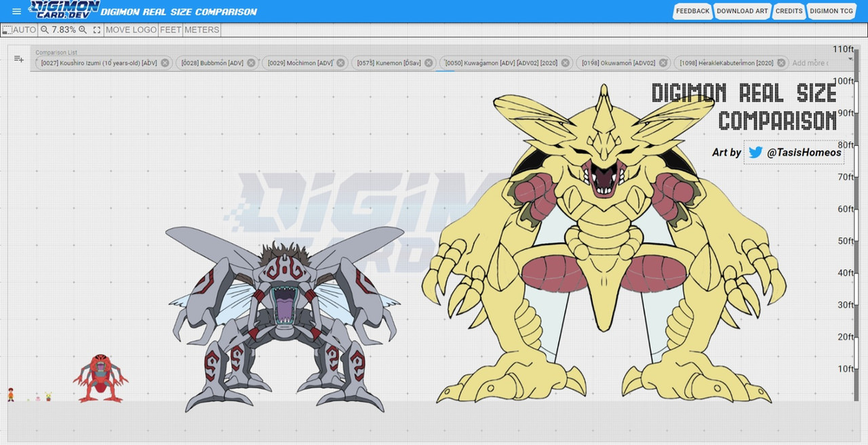Click the Koushiro Izumi character figure

11,394
